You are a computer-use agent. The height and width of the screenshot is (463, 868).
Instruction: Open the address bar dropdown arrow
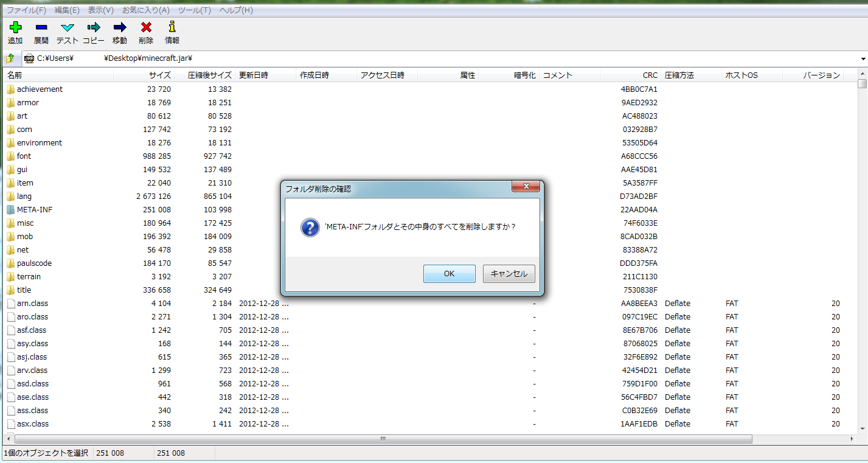863,58
